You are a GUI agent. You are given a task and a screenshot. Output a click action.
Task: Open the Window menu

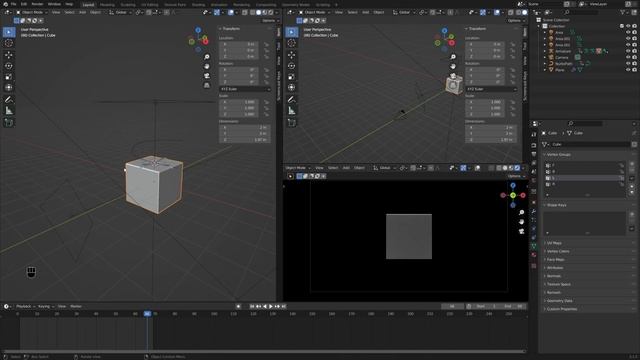pyautogui.click(x=54, y=4)
